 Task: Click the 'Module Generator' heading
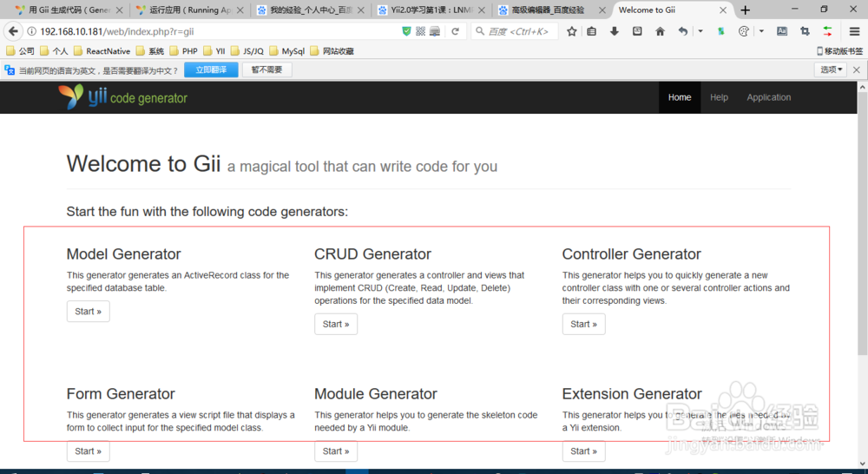[x=376, y=394]
